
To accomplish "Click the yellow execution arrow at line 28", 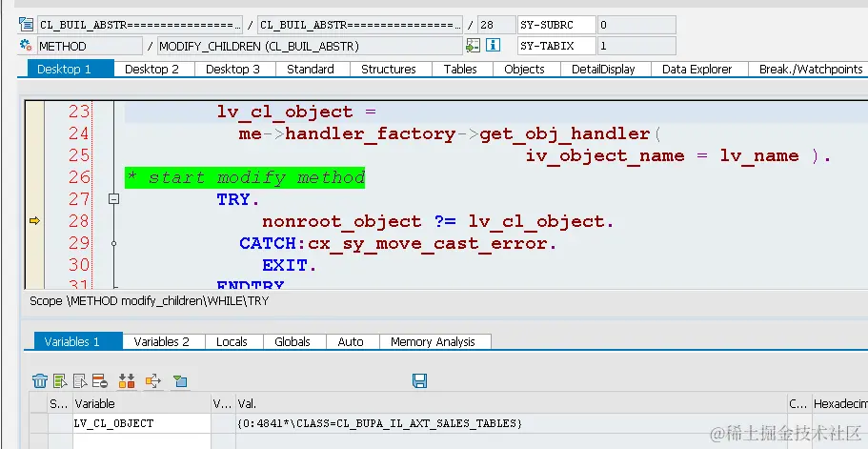I will click(34, 221).
